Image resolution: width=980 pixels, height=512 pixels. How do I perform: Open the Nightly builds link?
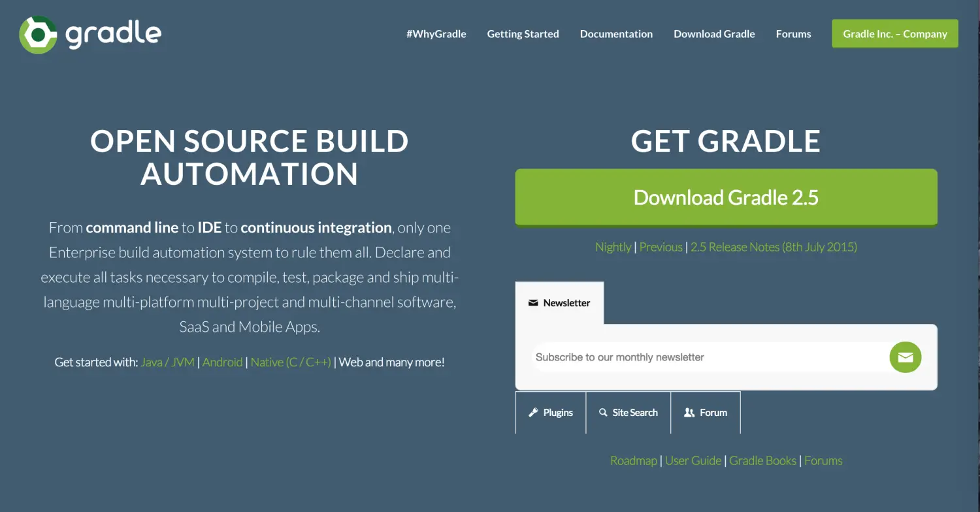(613, 247)
